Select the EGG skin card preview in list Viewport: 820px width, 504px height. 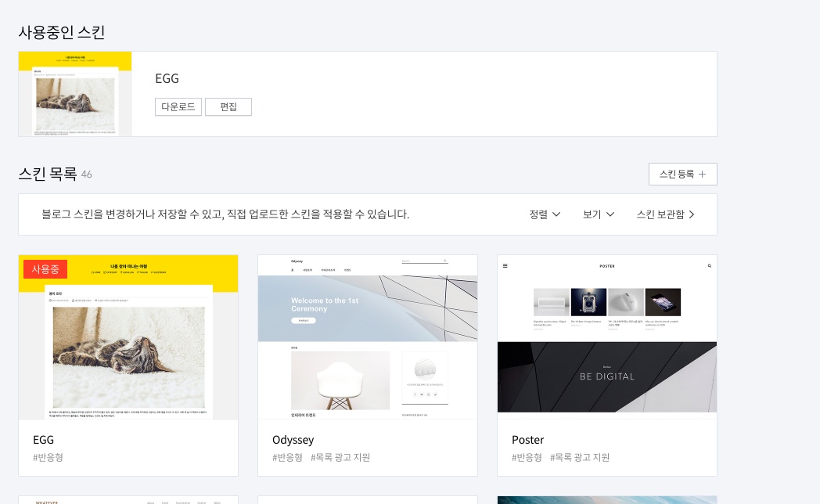click(128, 337)
